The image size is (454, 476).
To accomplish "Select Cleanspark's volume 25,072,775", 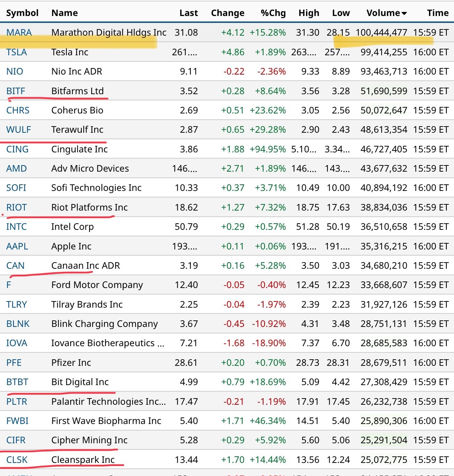I will point(384,460).
